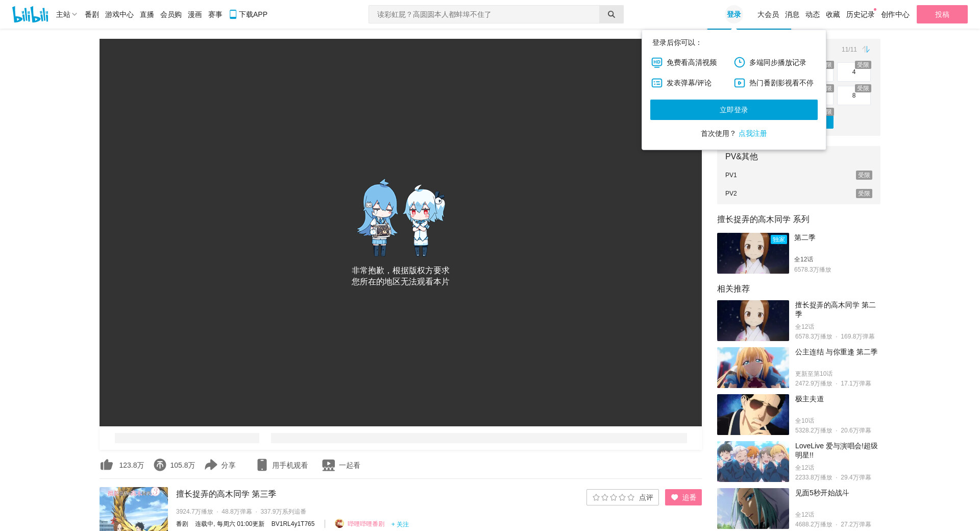This screenshot has width=980, height=531.
Task: Click the search magnifier icon
Action: tap(611, 14)
